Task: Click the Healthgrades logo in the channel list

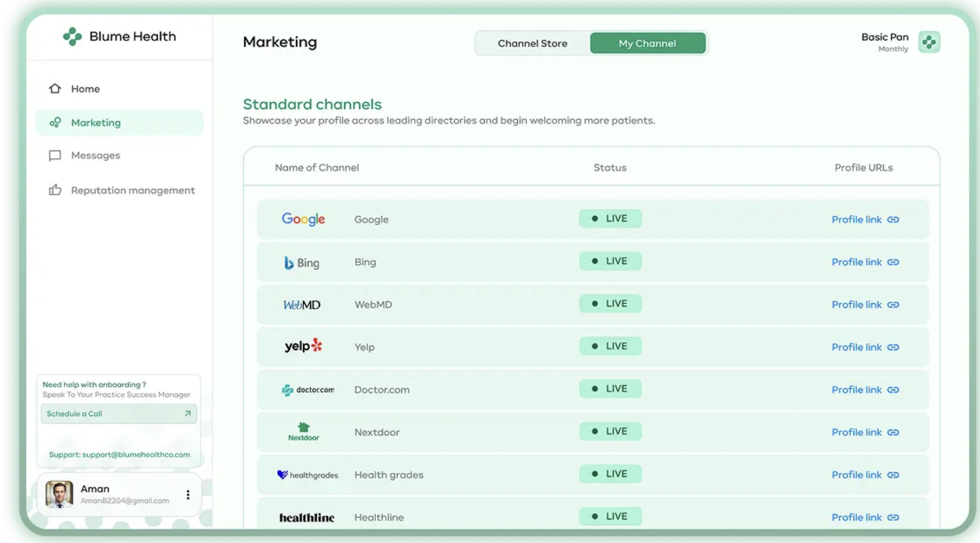Action: (308, 475)
